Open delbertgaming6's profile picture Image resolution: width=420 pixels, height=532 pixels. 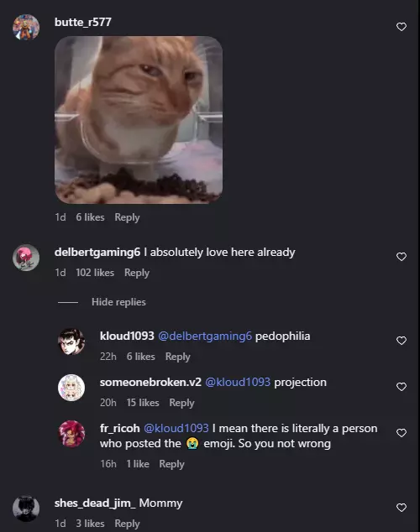pos(26,258)
